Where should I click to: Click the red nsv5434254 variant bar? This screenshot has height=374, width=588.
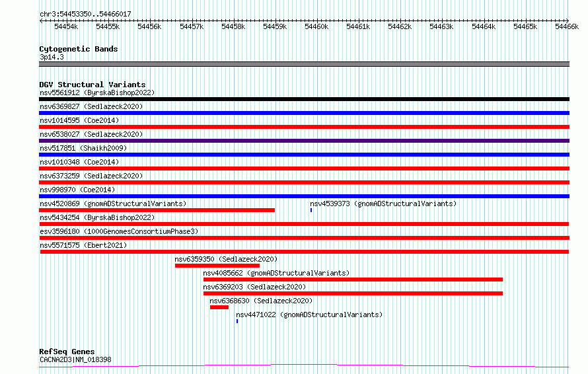click(304, 224)
